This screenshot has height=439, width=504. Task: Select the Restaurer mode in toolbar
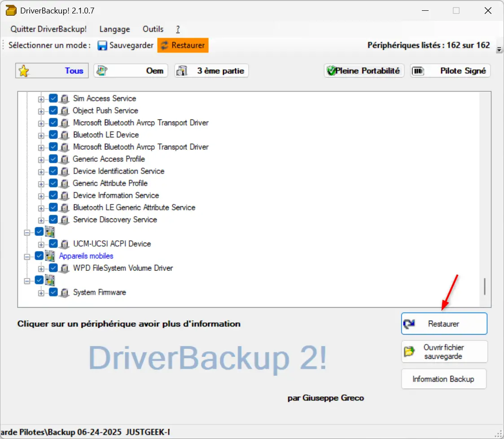pos(183,45)
